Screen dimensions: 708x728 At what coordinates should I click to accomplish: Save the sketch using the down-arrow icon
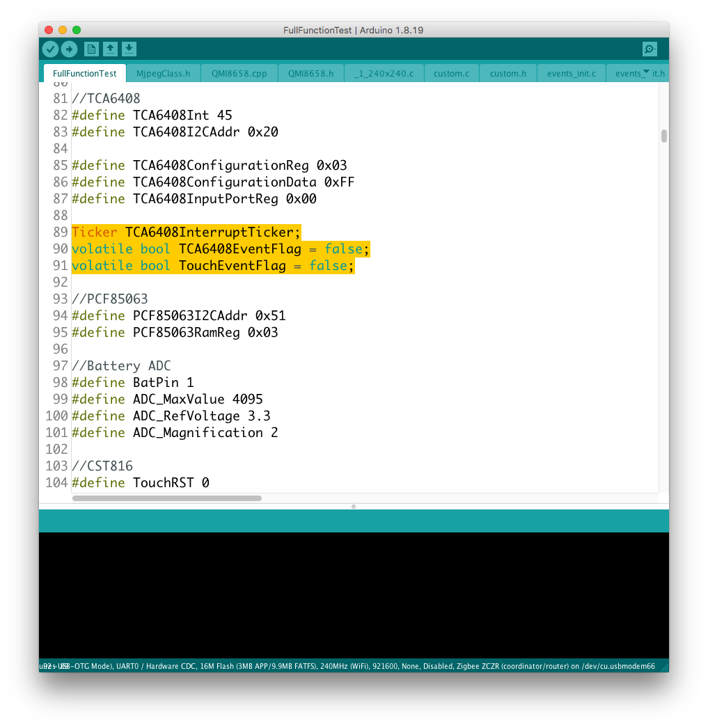(x=129, y=49)
